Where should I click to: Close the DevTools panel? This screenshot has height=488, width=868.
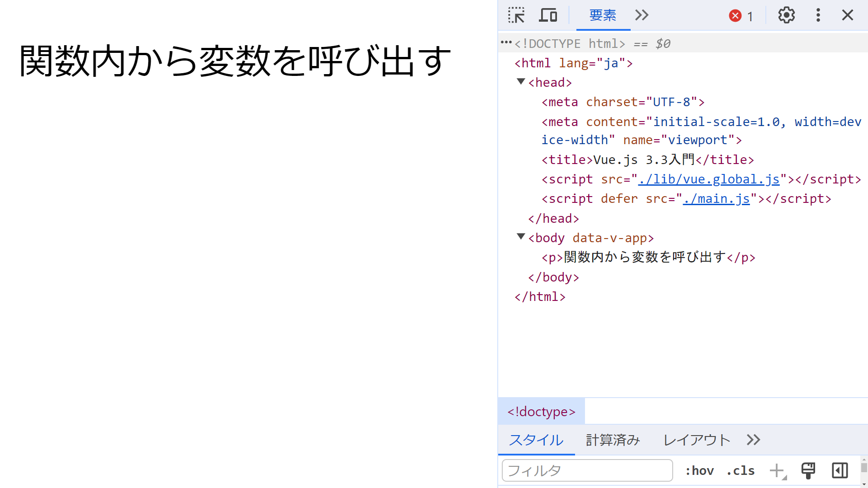847,15
